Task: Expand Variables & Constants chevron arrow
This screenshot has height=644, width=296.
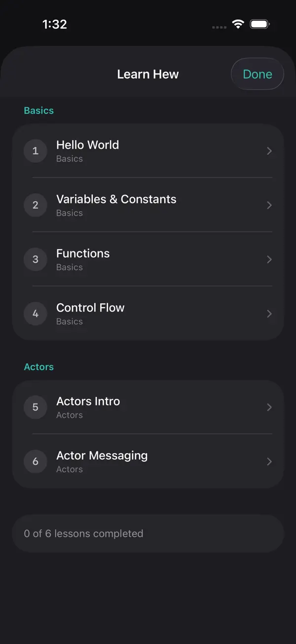Action: (x=269, y=205)
